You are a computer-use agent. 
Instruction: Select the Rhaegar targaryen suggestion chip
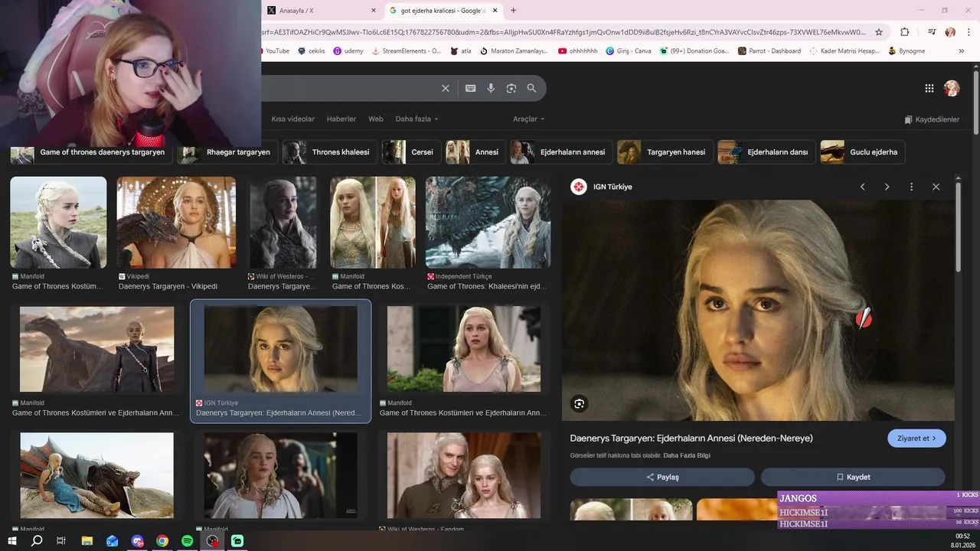point(227,152)
